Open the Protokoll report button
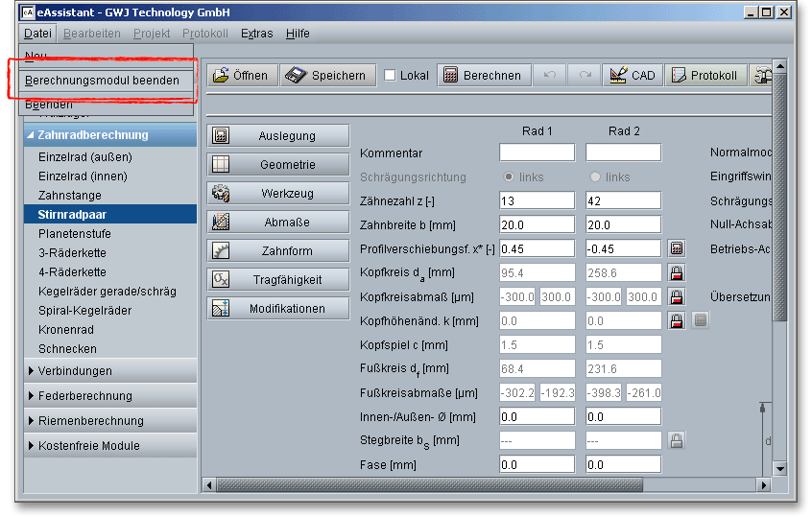Viewport: 812px width, 517px height. 704,76
